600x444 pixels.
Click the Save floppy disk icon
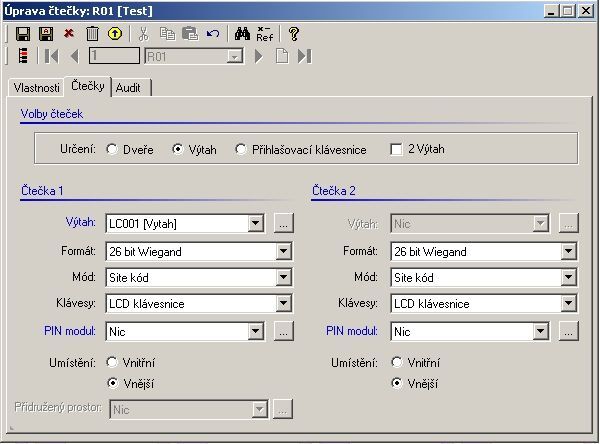coord(23,33)
